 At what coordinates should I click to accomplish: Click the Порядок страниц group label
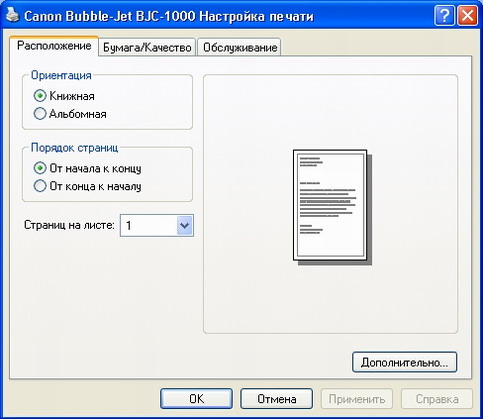click(x=74, y=147)
